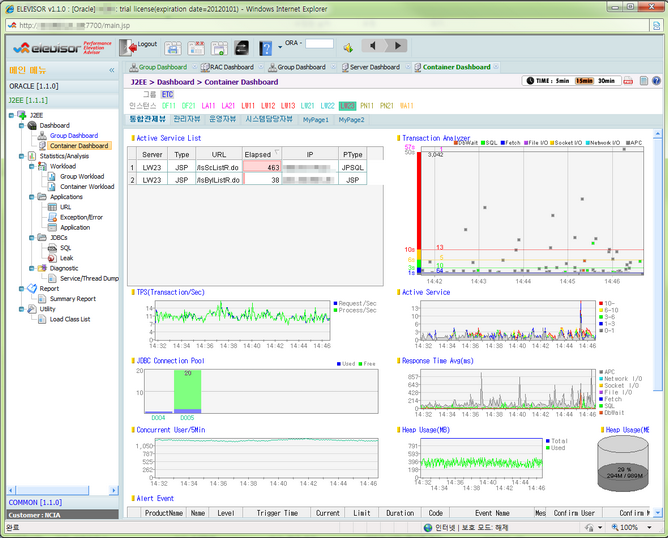
Task: Open the MyPage2 view tab
Action: click(351, 120)
